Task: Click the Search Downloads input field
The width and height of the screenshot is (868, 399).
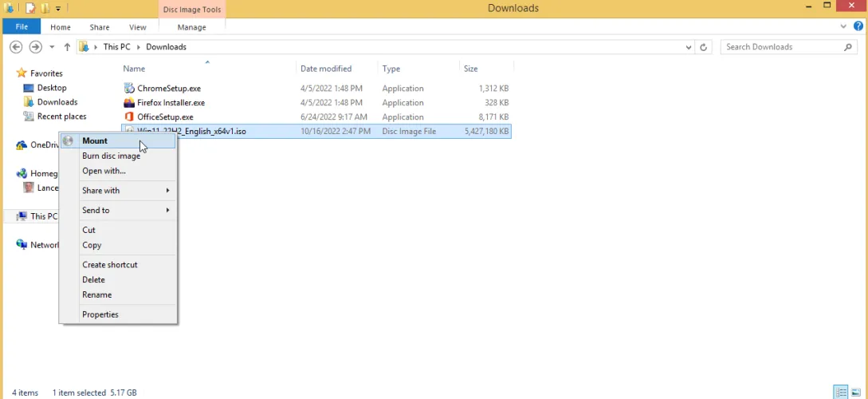Action: 781,47
